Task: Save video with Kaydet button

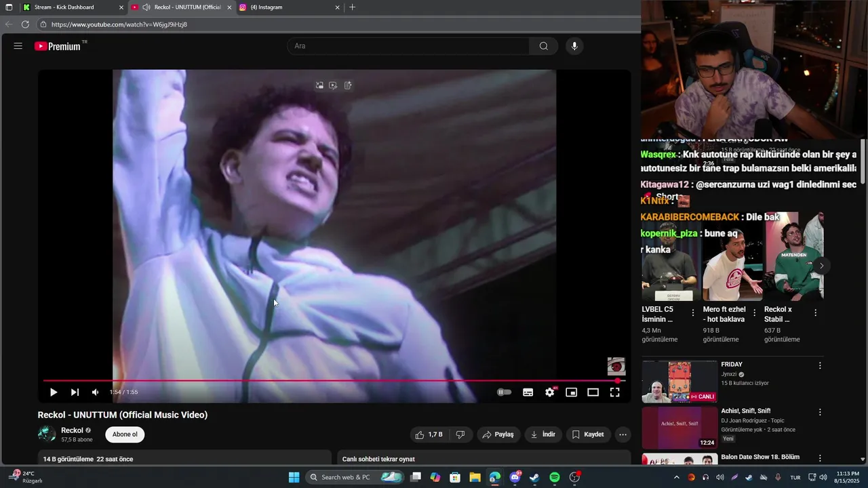Action: (x=588, y=434)
